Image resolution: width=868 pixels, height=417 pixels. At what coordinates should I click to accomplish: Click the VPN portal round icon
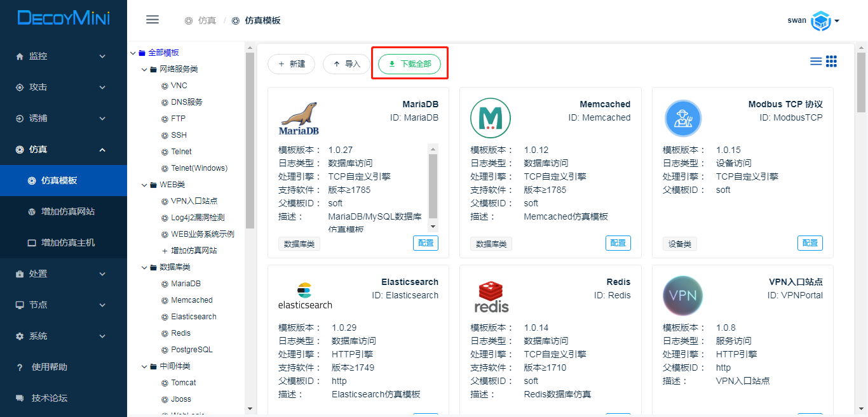(x=682, y=296)
